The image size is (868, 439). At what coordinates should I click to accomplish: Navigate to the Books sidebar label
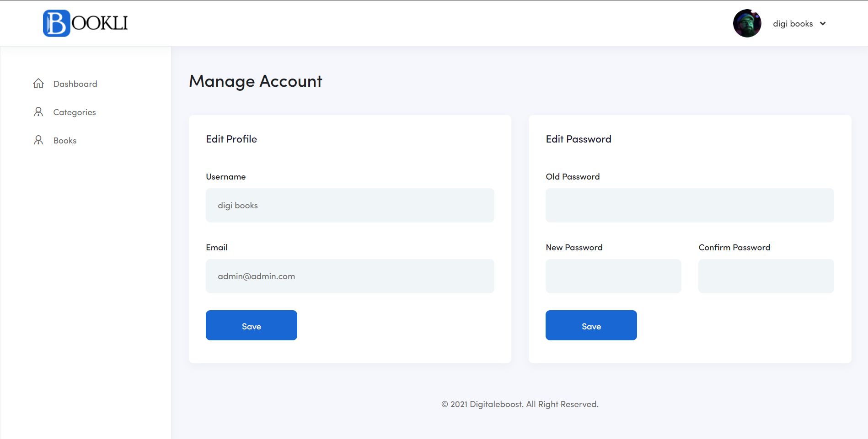[x=65, y=141]
